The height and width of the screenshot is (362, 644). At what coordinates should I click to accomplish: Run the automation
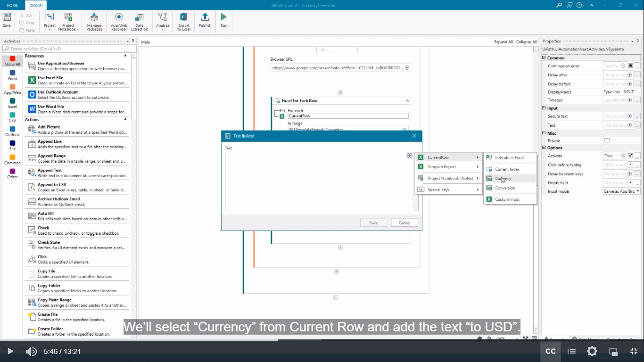(x=224, y=20)
